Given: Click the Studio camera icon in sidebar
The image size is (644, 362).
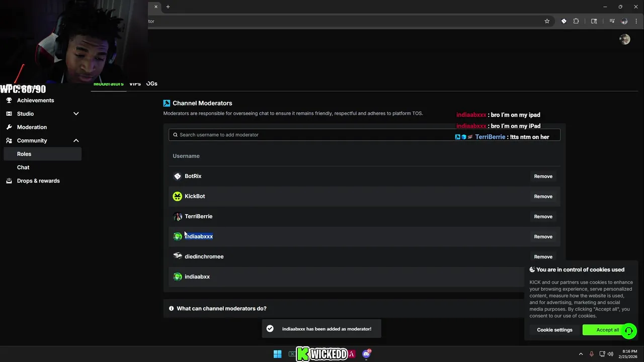Looking at the screenshot, I should (9, 114).
